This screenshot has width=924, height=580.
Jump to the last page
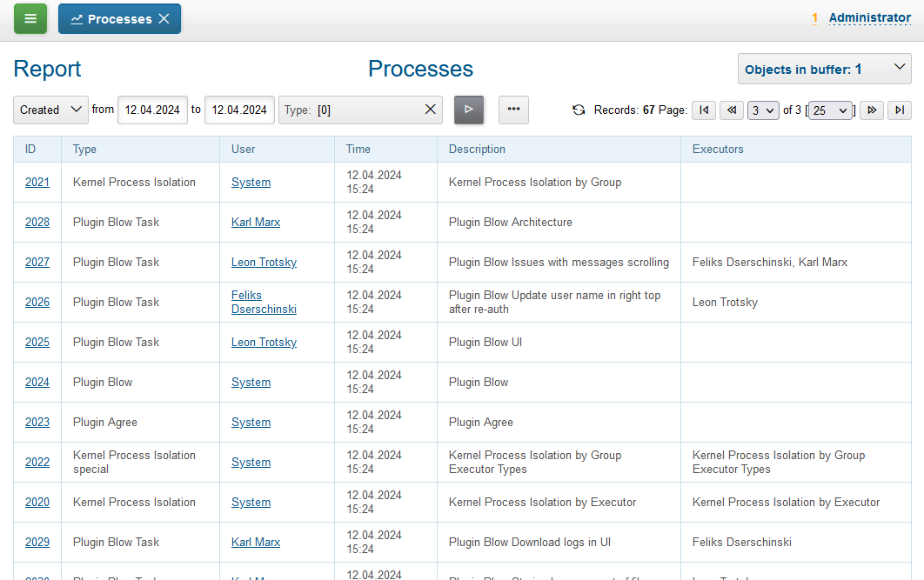tap(900, 110)
